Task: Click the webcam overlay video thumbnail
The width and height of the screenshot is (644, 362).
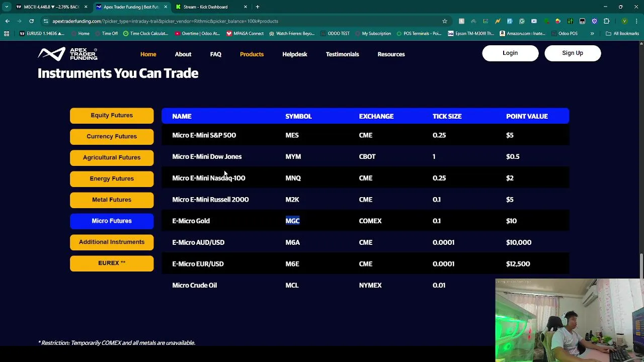Action: 570,320
